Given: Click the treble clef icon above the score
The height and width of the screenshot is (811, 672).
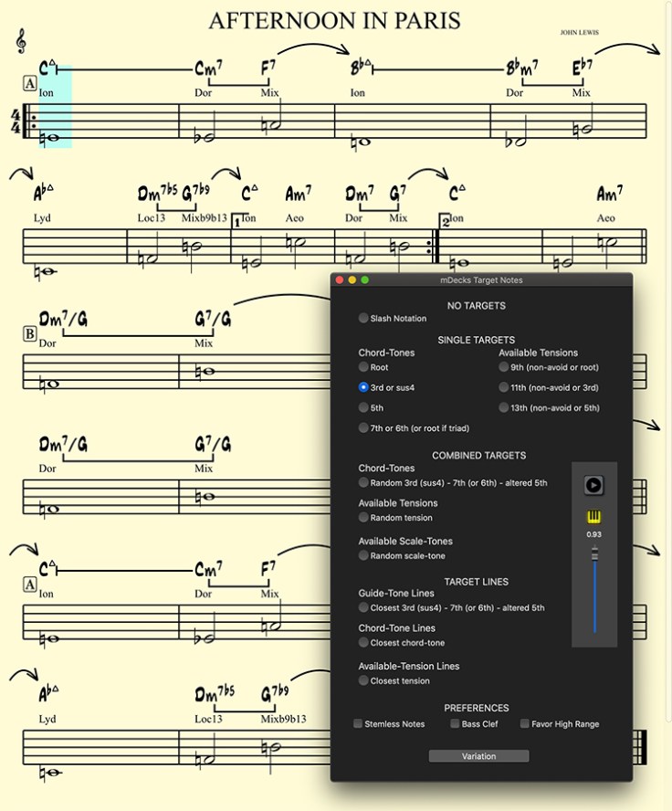Looking at the screenshot, I should point(21,41).
